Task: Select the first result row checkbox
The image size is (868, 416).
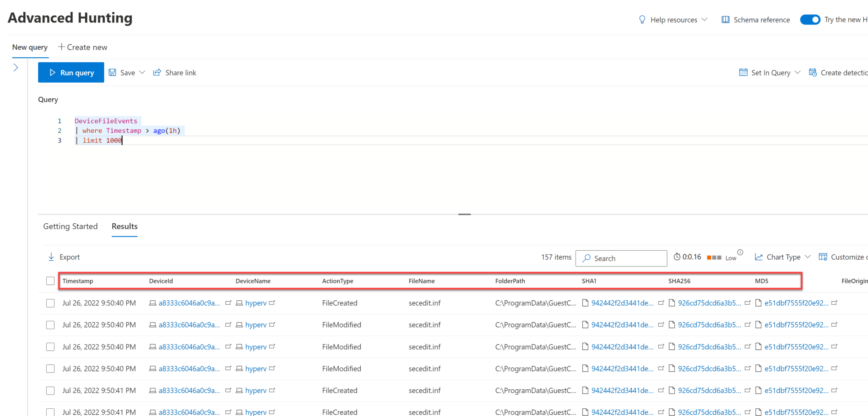Action: (50, 303)
